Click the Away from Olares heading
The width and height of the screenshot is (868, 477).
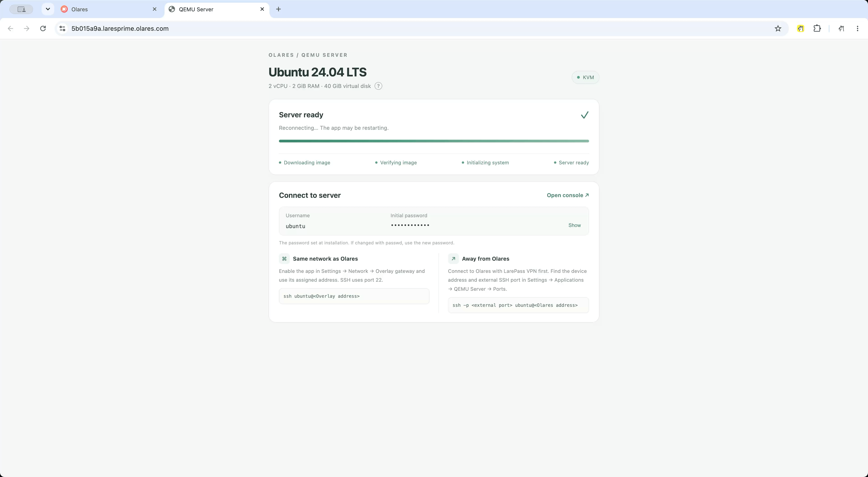tap(486, 259)
